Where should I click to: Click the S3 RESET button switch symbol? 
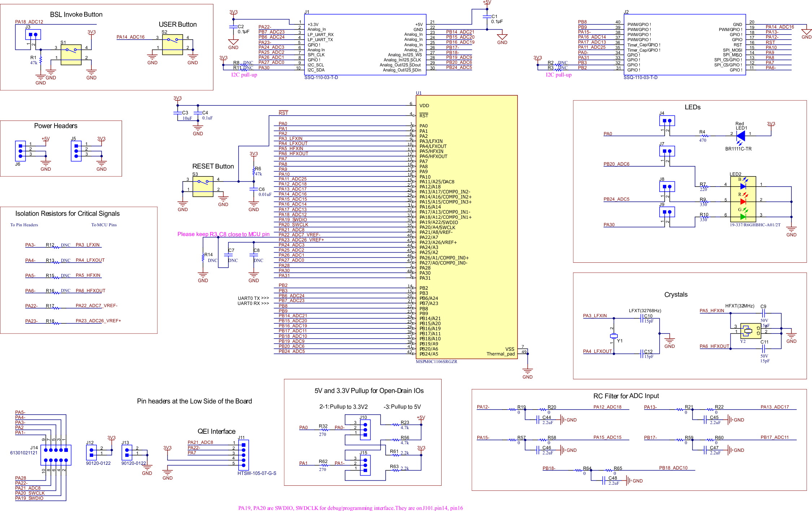[203, 187]
